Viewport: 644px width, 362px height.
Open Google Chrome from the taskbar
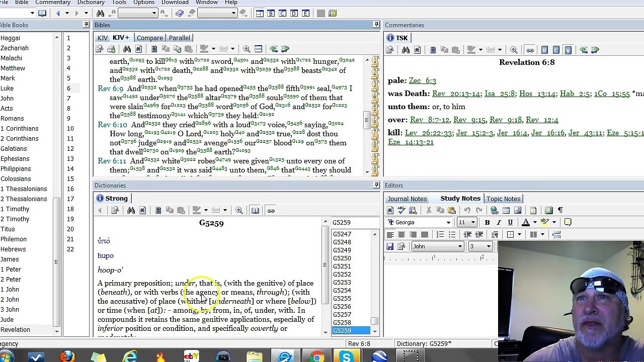[317, 357]
